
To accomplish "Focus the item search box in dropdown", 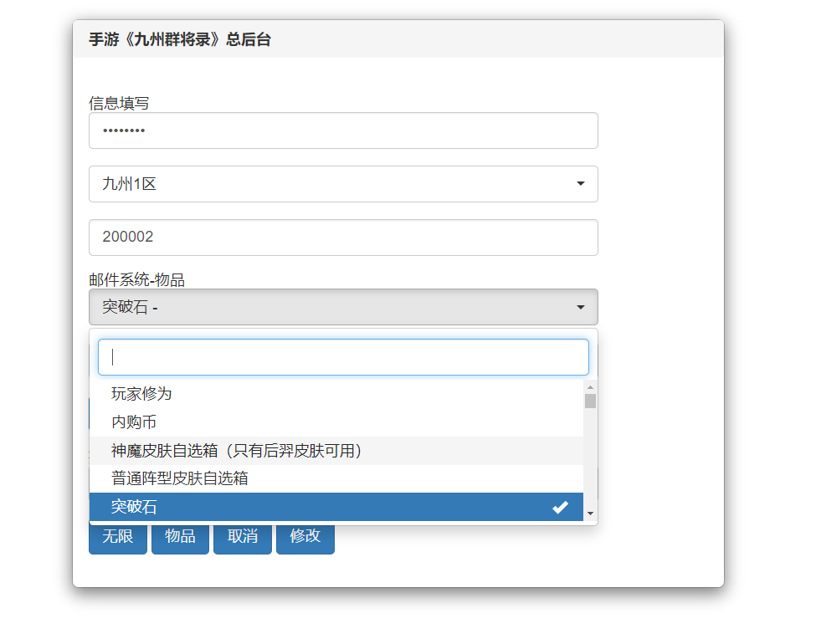I will (x=343, y=357).
